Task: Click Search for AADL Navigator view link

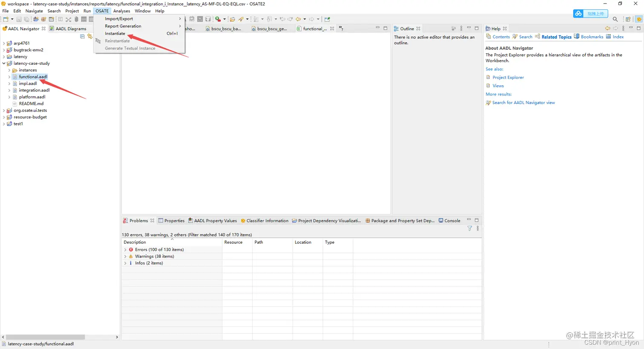Action: 523,103
